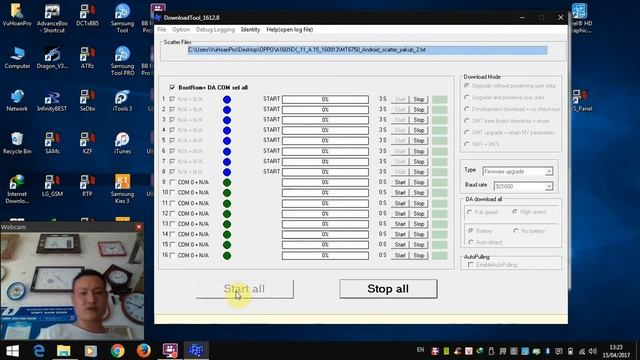The height and width of the screenshot is (360, 640).
Task: Launch Microsoft Edge from the taskbar
Action: click(39, 351)
